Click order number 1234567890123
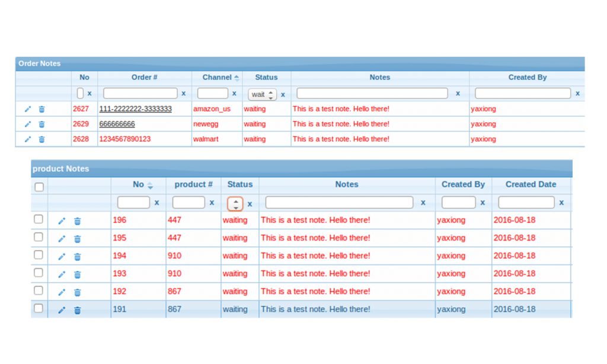 124,139
